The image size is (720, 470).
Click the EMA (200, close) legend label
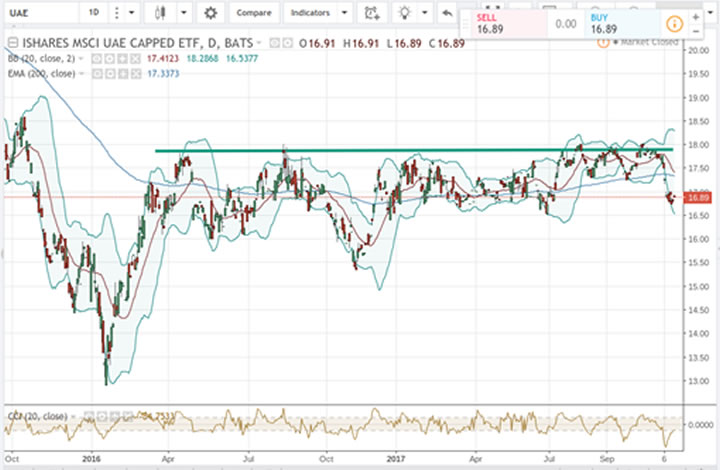(x=41, y=74)
